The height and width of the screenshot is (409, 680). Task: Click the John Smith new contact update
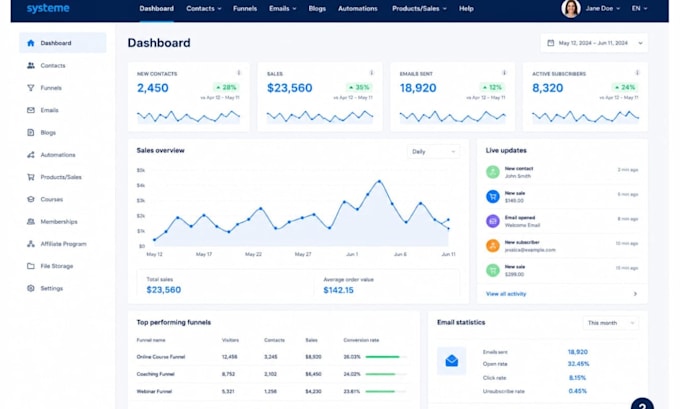coord(562,172)
